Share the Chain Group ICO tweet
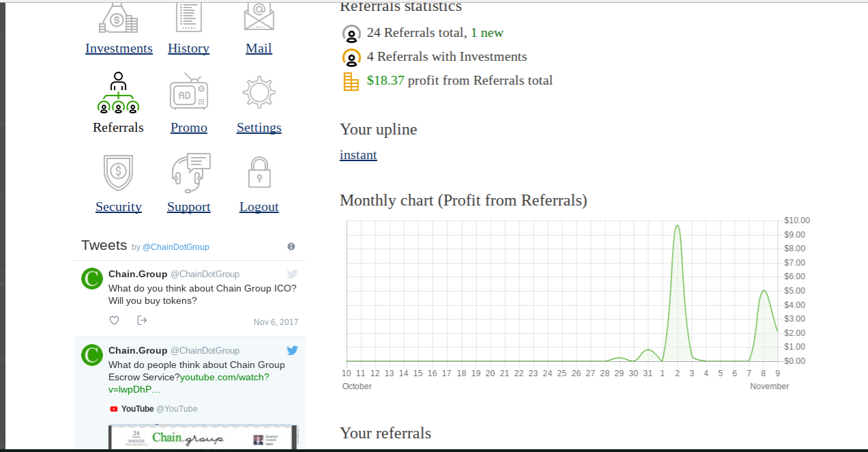This screenshot has height=452, width=868. click(x=142, y=320)
